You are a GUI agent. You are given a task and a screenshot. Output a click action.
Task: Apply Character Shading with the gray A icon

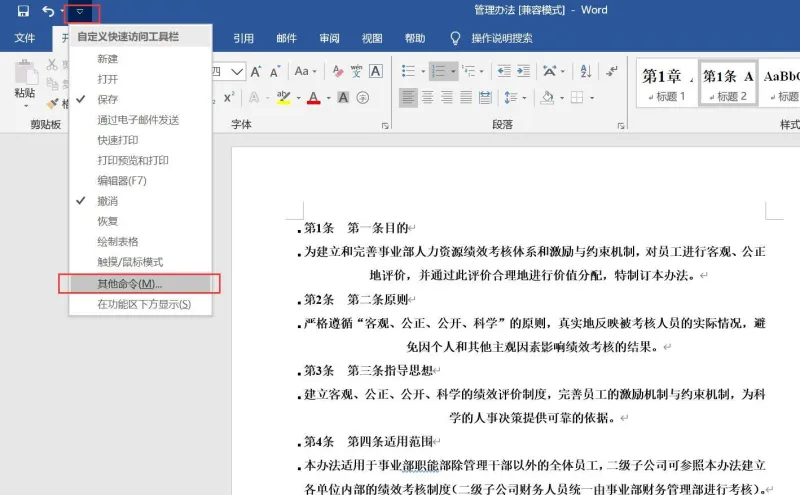click(x=343, y=97)
